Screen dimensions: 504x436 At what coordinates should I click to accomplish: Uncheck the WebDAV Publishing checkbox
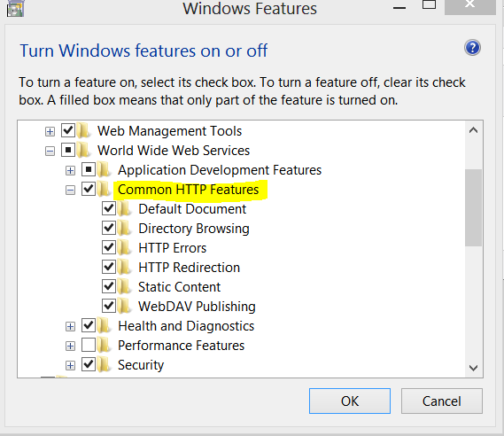(x=109, y=306)
